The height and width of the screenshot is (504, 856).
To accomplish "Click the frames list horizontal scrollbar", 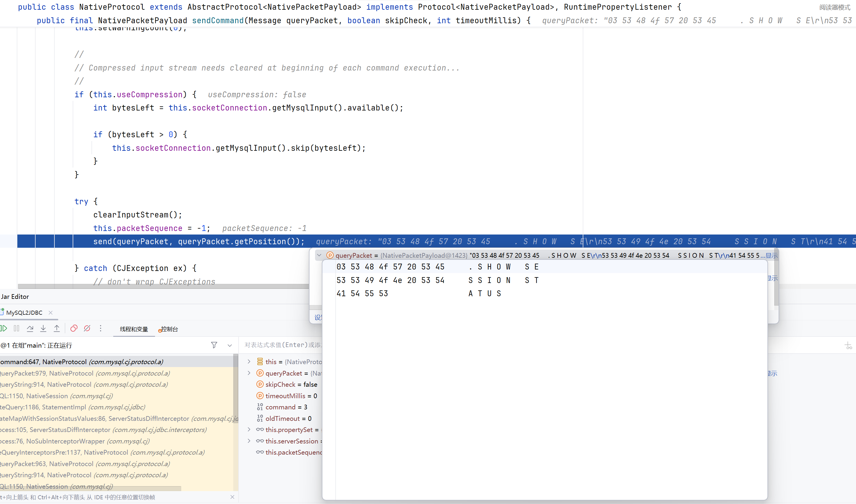I will pyautogui.click(x=90, y=488).
